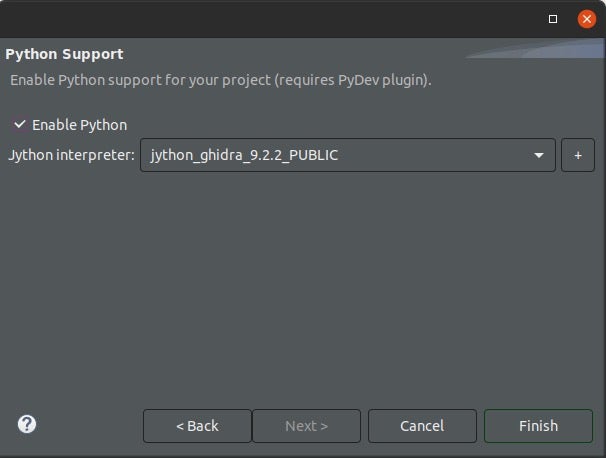The image size is (606, 458).
Task: Click the empty dialog title bar
Action: tap(270, 19)
